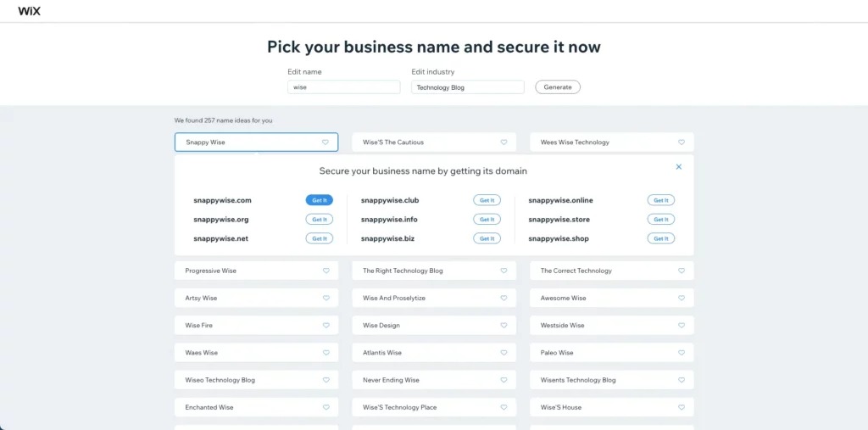Viewport: 868px width, 430px height.
Task: Favorite the Wise Fire name idea
Action: tap(325, 326)
